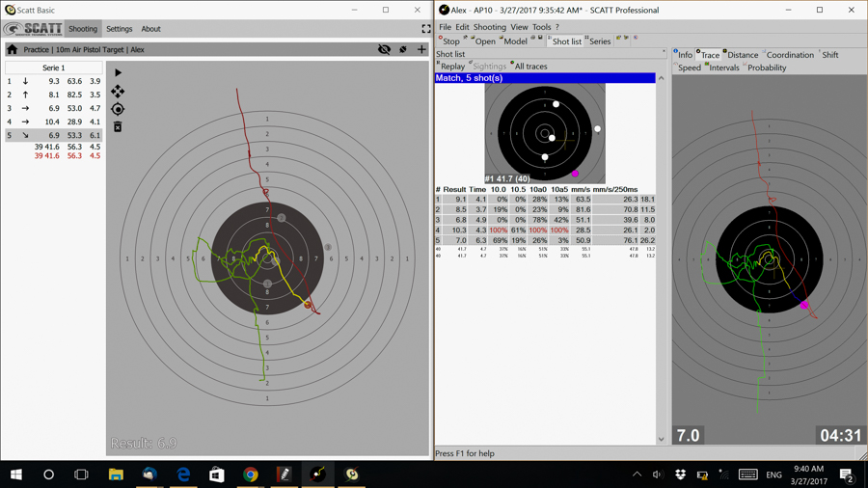The width and height of the screenshot is (868, 488).
Task: Click Replay in the Shot list panel
Action: (x=450, y=66)
